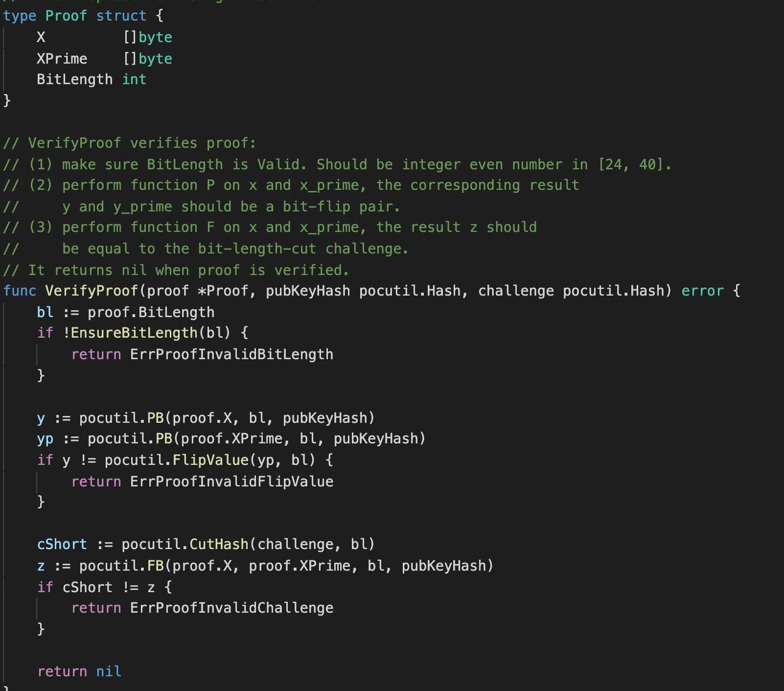Screen dimensions: 784x691
Task: Click ErrProofInvalidChallenge in return statement
Action: coord(231,608)
